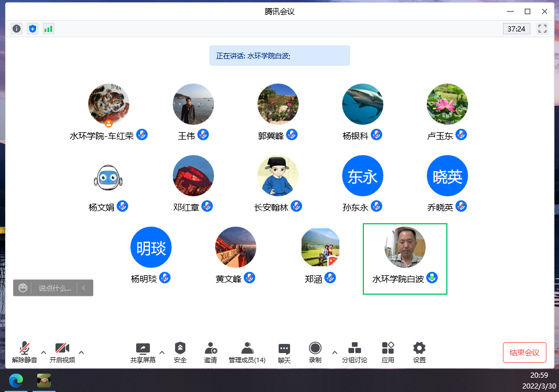Viewport: 559px width, 392px height.
Task: Click the blue security shield icon
Action: (33, 29)
